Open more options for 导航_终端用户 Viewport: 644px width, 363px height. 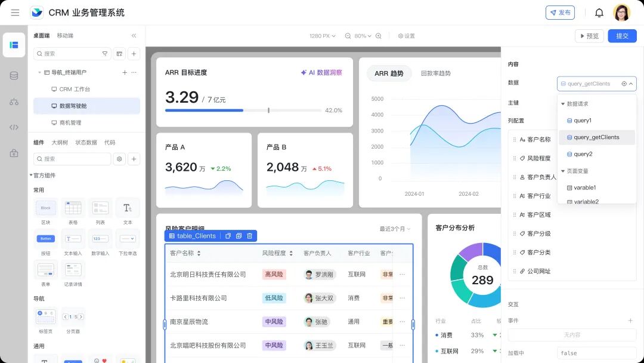click(134, 72)
